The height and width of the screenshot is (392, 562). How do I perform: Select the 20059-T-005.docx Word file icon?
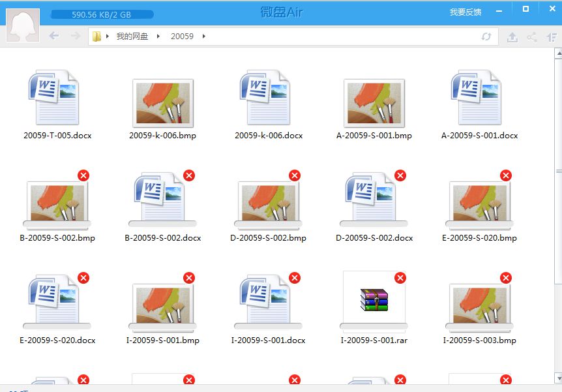pos(53,97)
